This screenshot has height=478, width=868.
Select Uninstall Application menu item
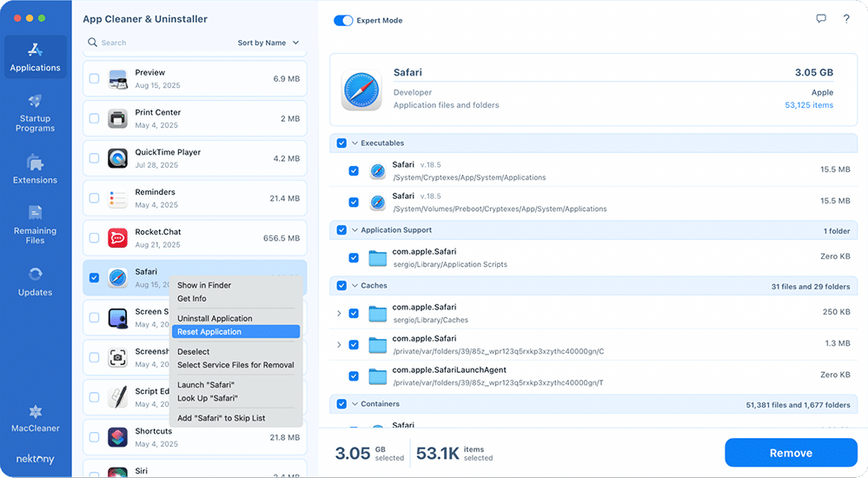point(235,318)
